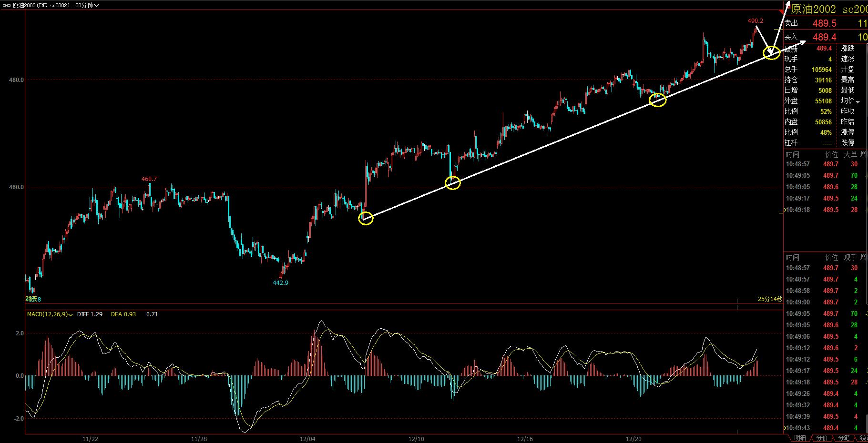Viewport: 868px width, 443px height.
Task: Click the 442.9 low price label
Action: point(280,282)
